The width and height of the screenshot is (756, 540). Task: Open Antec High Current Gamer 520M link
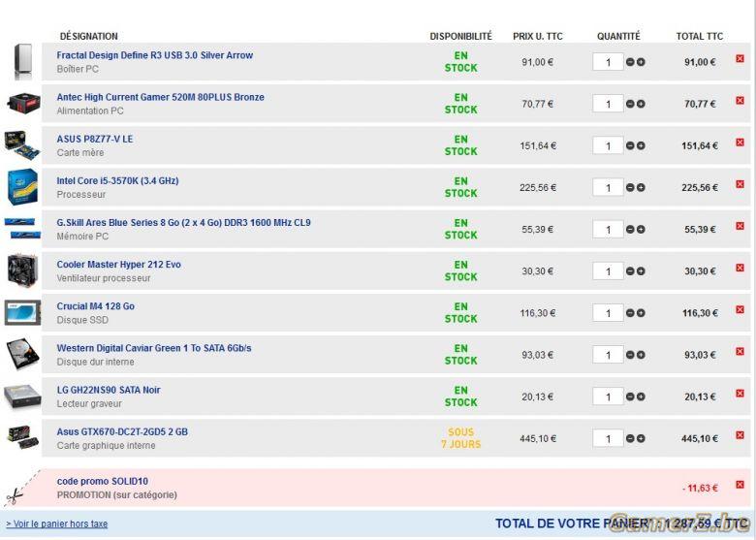(x=161, y=97)
